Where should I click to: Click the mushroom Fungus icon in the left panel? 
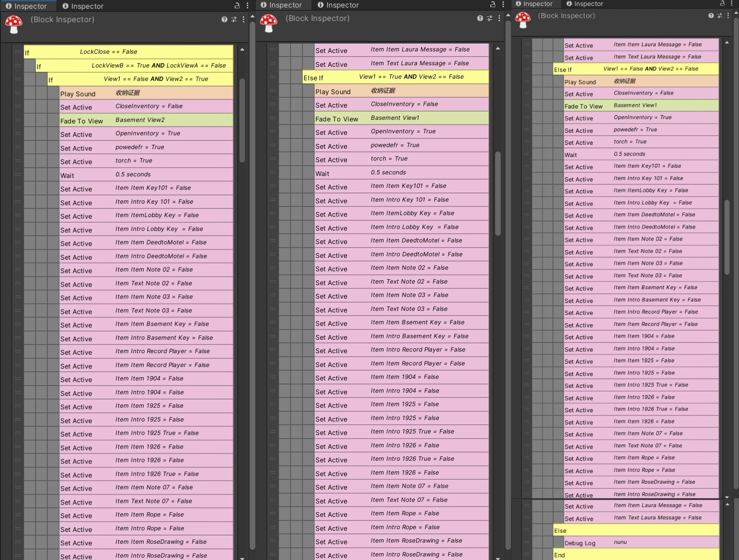(14, 24)
